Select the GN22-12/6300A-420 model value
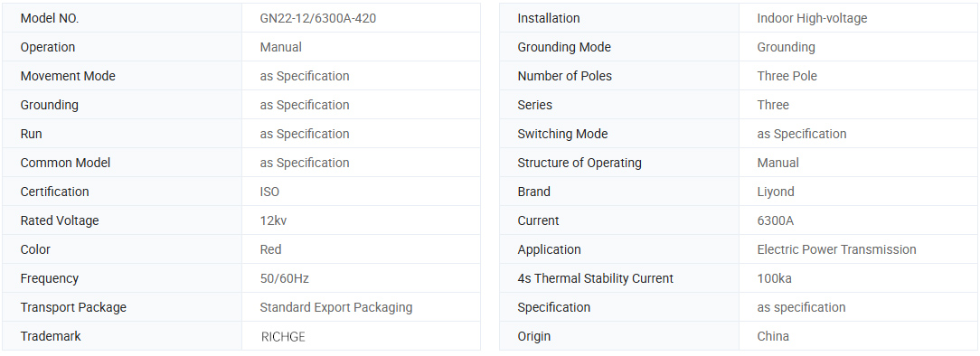 (x=318, y=18)
